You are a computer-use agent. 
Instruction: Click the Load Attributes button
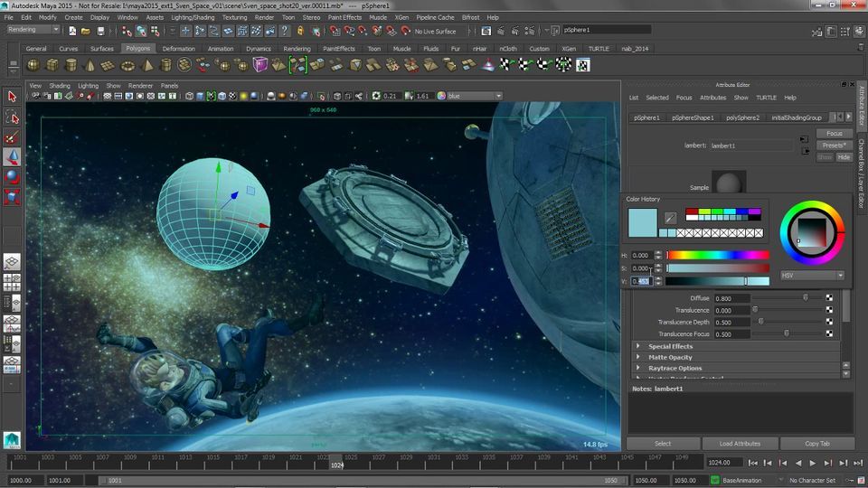(740, 444)
